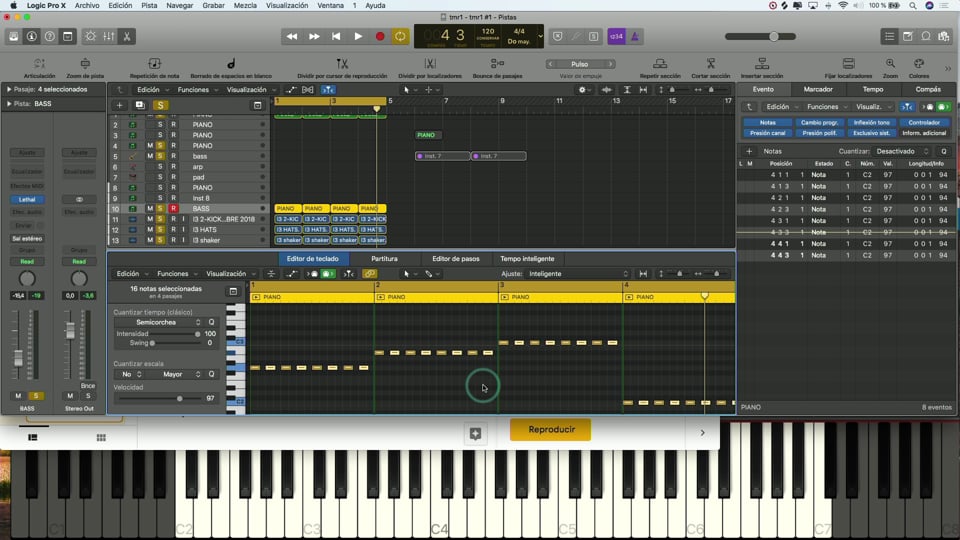Screen dimensions: 960x540
Task: Open the LCD display mode dropdown
Action: [540, 36]
